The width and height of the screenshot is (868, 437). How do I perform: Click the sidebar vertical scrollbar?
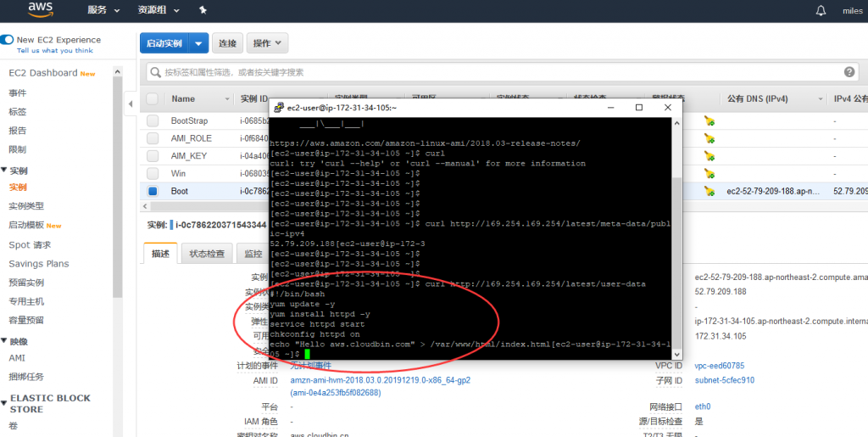(117, 186)
